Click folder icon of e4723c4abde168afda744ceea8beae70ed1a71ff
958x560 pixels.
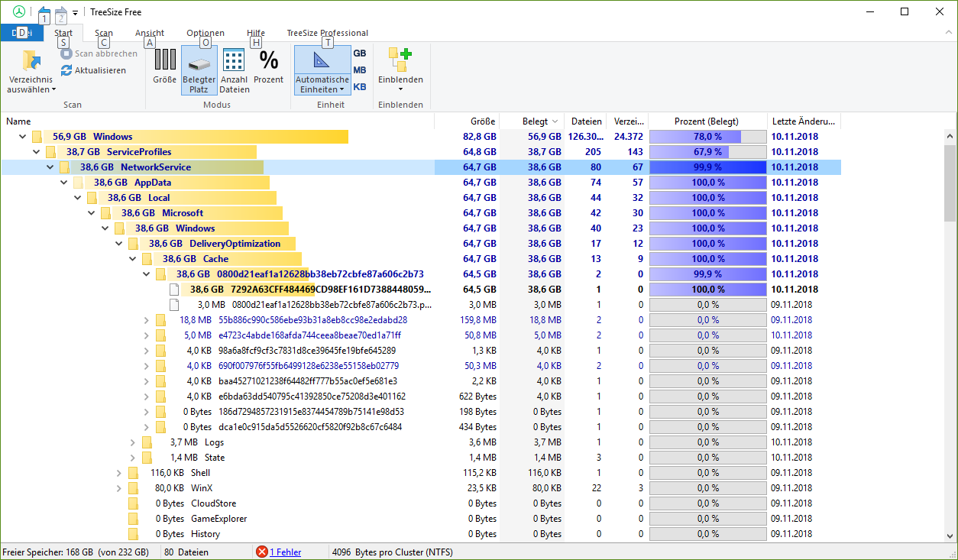(x=160, y=335)
